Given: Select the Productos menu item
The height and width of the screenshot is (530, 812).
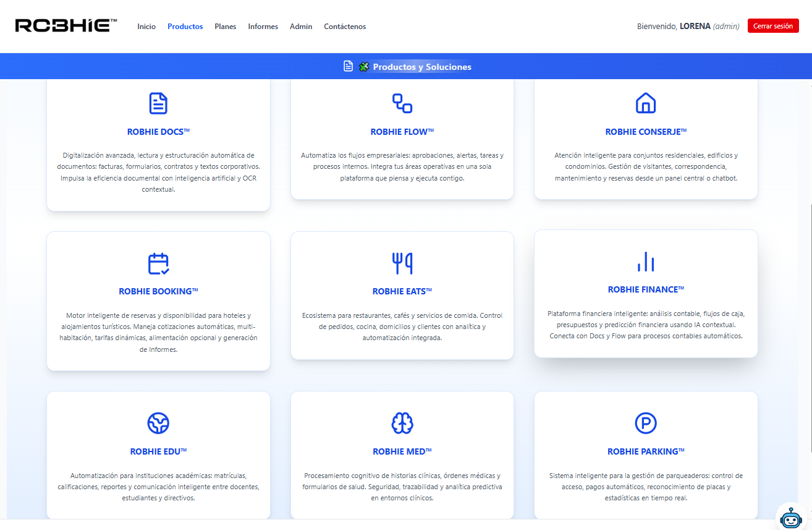Looking at the screenshot, I should [x=185, y=27].
